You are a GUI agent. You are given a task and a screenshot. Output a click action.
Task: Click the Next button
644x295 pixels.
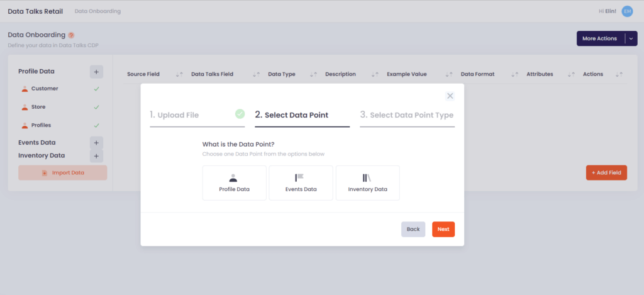coord(443,229)
